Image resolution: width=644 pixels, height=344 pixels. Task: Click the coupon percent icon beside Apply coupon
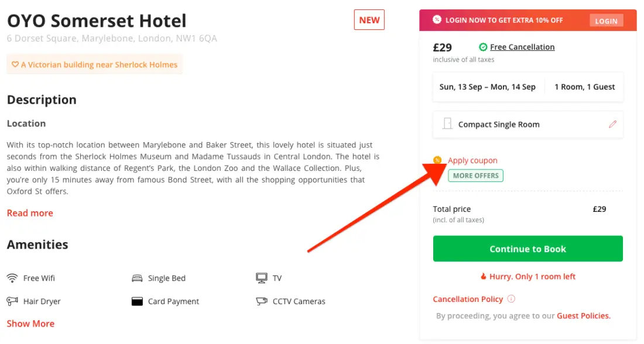point(437,160)
